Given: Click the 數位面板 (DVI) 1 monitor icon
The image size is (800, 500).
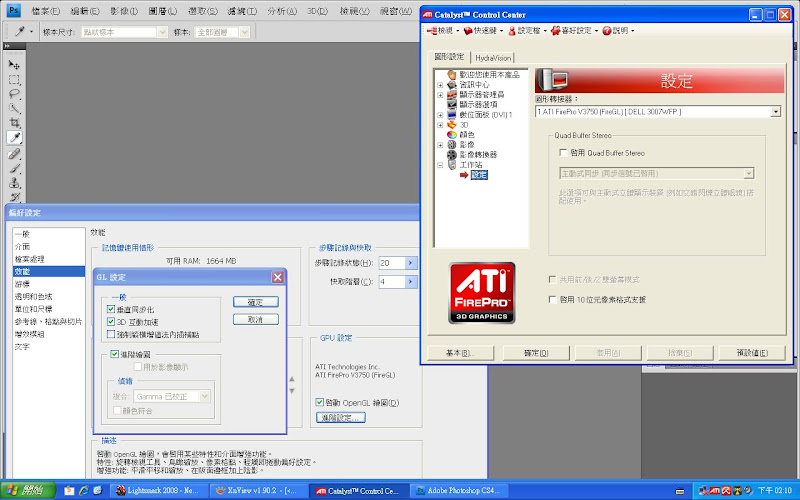Looking at the screenshot, I should (452, 115).
